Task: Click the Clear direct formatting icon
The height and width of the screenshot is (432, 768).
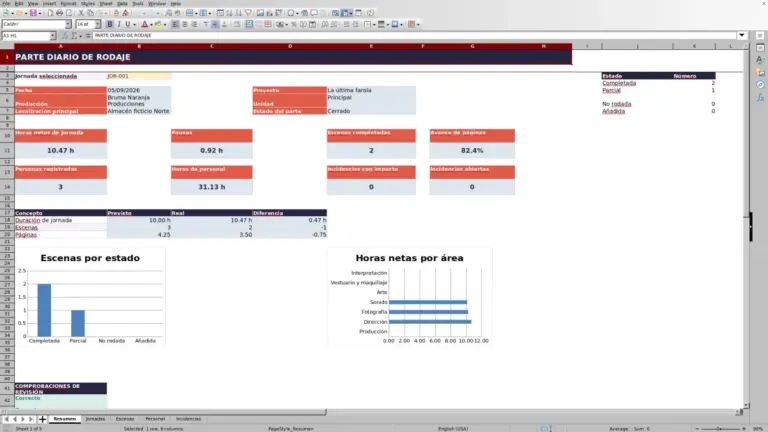Action: 125,13
